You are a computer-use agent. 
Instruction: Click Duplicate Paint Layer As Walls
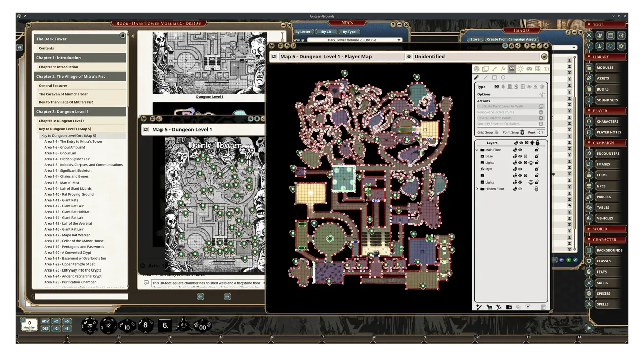click(511, 106)
